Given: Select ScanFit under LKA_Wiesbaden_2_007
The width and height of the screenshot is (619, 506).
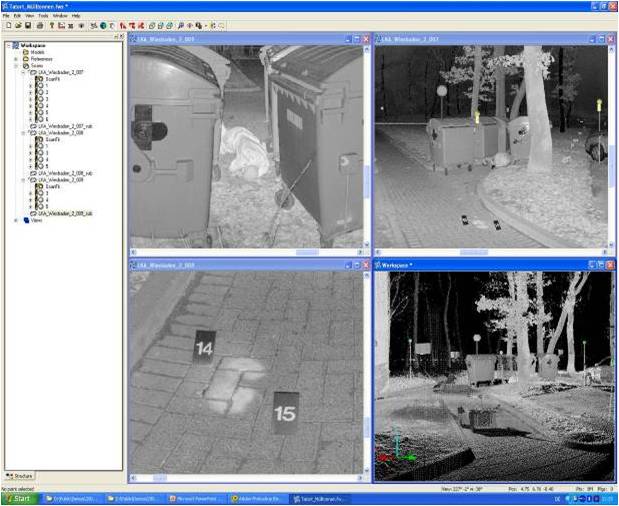Looking at the screenshot, I should click(53, 79).
